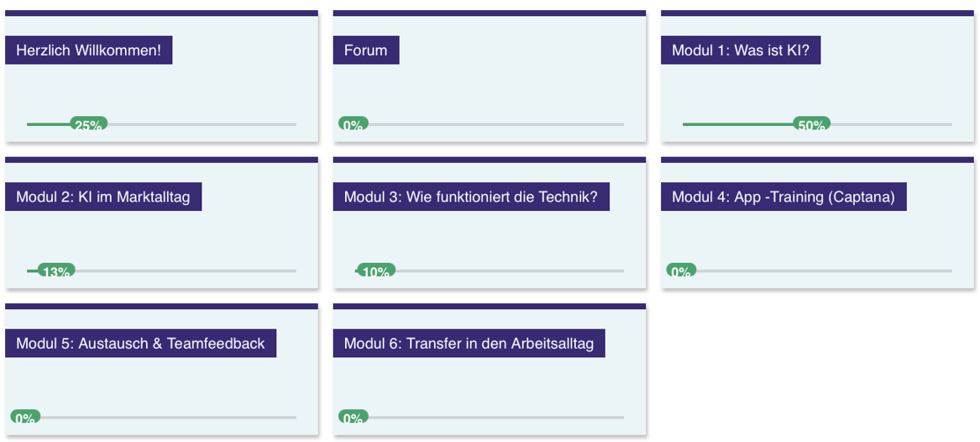Image resolution: width=980 pixels, height=442 pixels.
Task: Click the 0% progress badge of Modul 5
Action: point(25,417)
